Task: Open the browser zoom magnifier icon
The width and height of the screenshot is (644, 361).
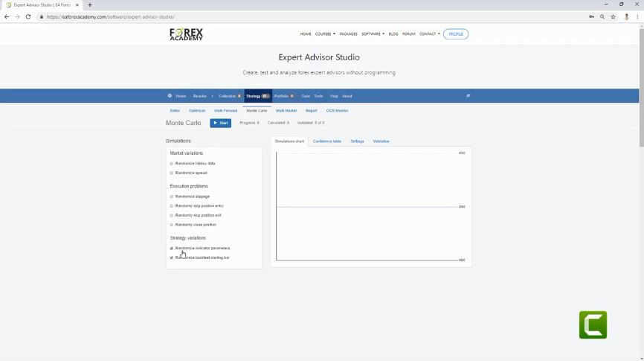Action: [602, 16]
